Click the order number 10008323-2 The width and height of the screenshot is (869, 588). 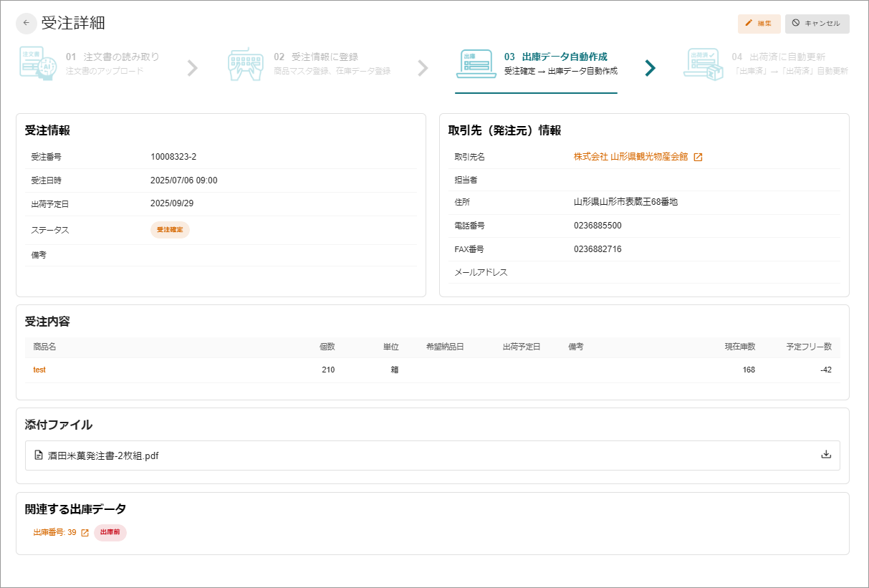[173, 157]
